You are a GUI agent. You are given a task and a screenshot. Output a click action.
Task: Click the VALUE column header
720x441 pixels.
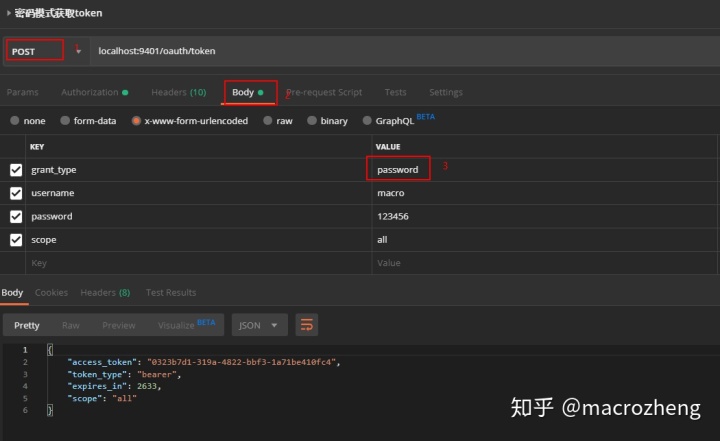(388, 147)
